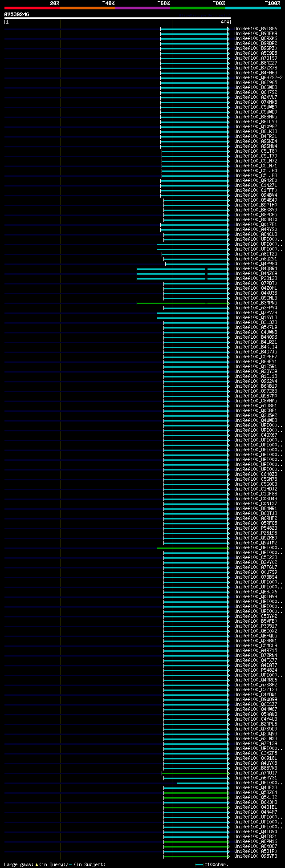The image size is (285, 868).
Task: Click the red 20% identity legend bar
Action: tap(32, 8)
